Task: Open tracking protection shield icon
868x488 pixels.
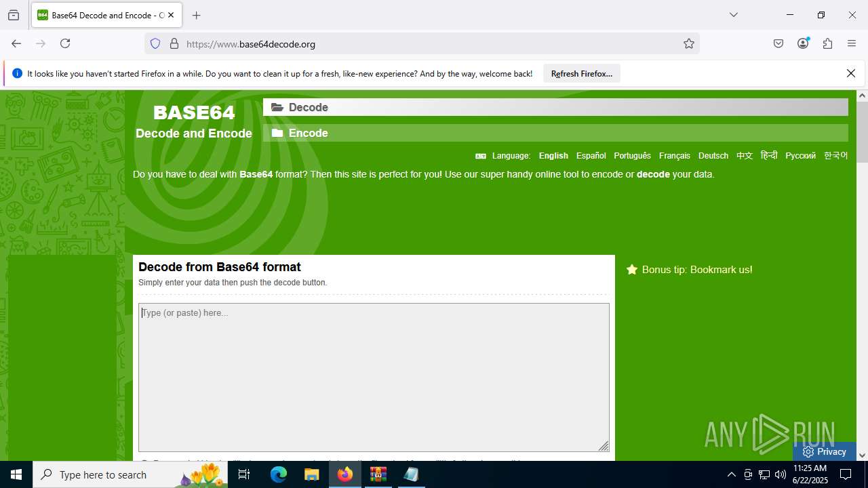Action: pyautogui.click(x=155, y=44)
